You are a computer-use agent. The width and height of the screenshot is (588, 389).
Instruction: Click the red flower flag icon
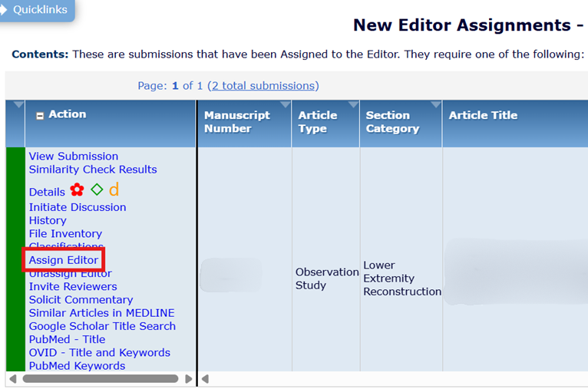coord(77,190)
